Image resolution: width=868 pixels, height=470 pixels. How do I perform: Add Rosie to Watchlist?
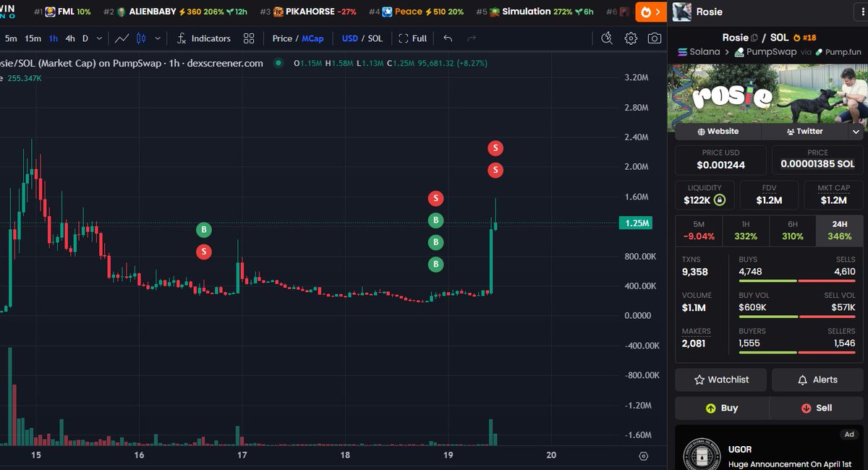(721, 380)
